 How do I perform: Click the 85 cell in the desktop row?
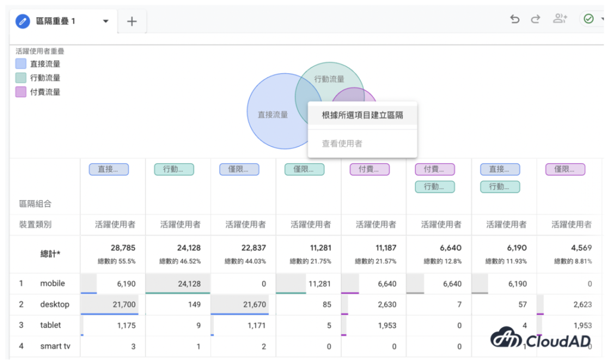coord(327,304)
